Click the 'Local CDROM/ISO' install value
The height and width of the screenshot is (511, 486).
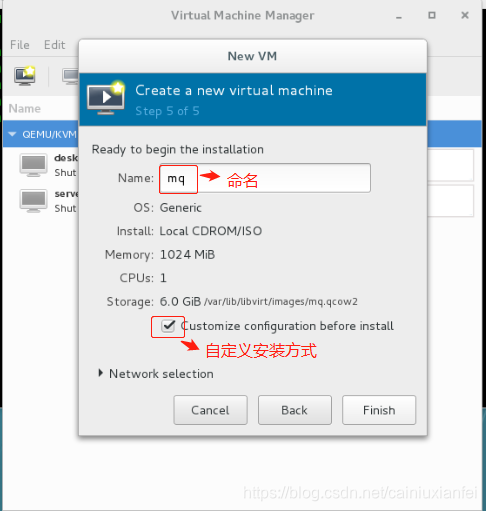coord(211,231)
